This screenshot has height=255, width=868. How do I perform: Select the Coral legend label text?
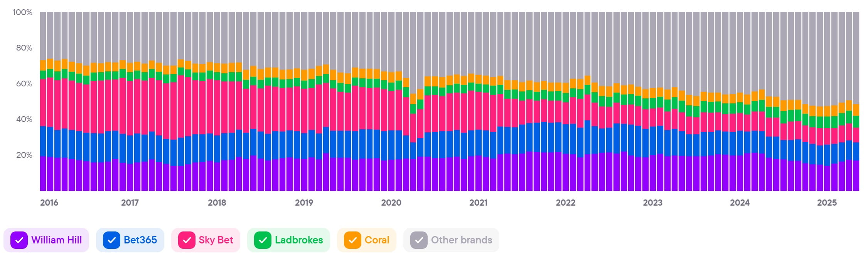click(x=377, y=240)
